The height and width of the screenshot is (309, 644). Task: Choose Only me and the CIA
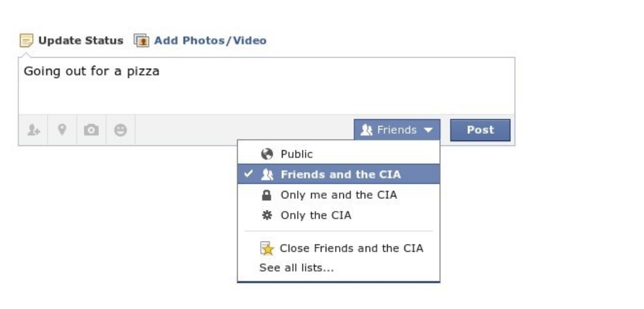(338, 195)
